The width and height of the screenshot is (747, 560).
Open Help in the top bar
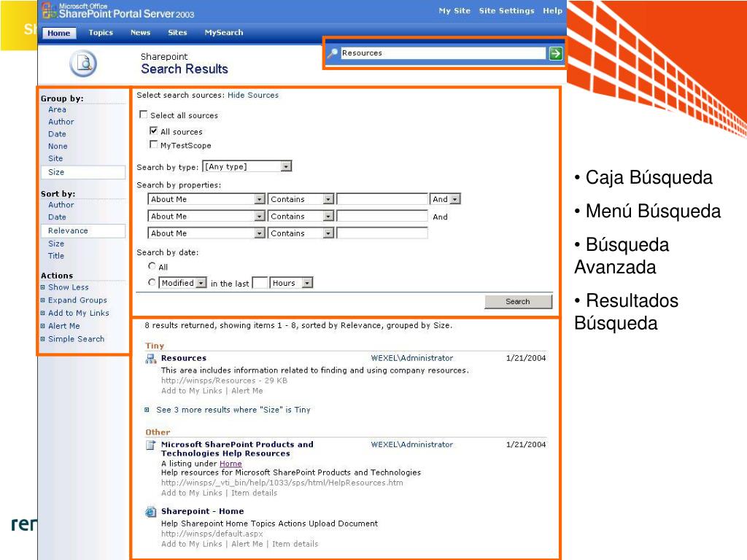[x=553, y=11]
